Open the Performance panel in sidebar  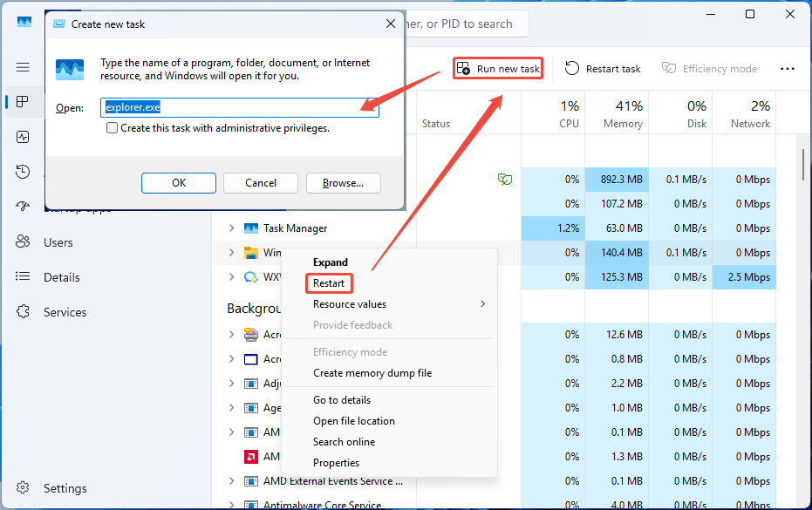click(23, 136)
